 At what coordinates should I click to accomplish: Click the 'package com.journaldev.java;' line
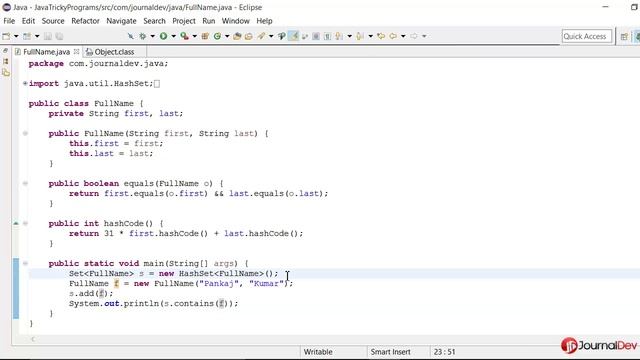[98, 64]
